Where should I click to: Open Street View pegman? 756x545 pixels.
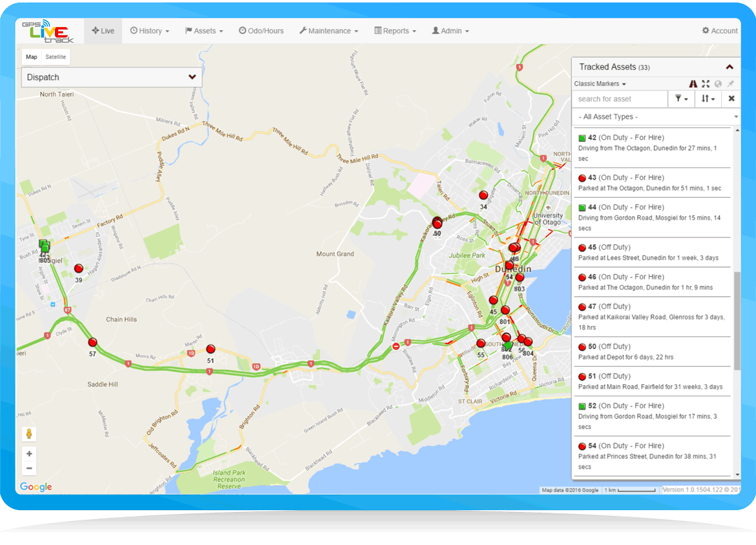pyautogui.click(x=29, y=434)
